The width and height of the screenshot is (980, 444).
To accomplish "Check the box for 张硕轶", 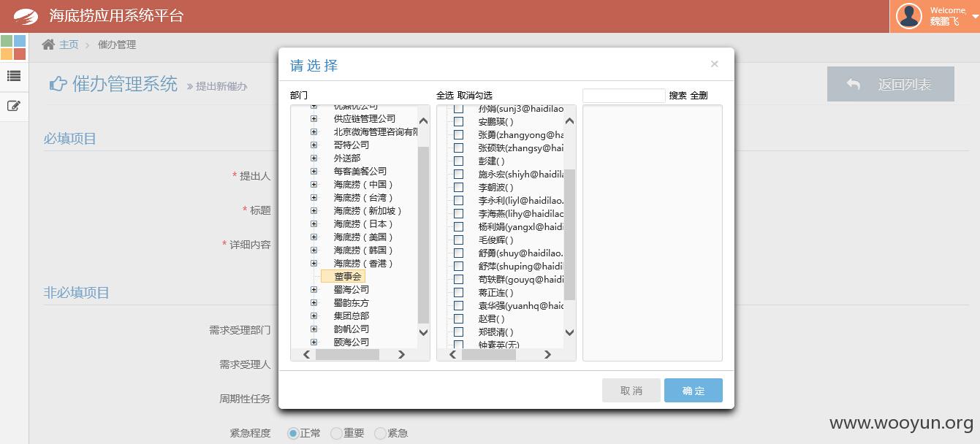I will pos(459,148).
